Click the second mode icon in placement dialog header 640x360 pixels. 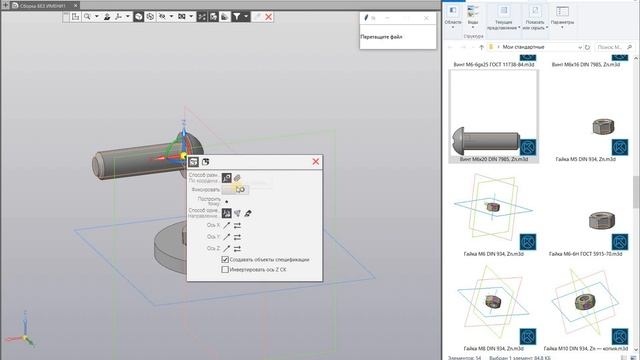[206, 162]
